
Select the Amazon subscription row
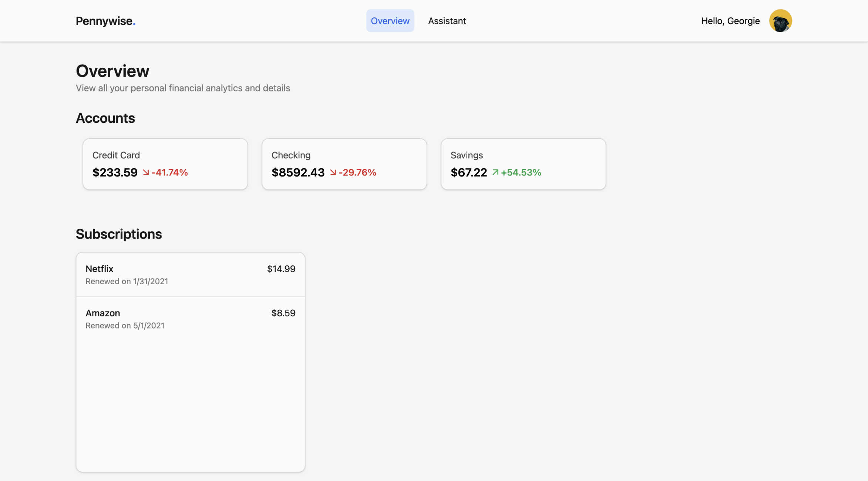click(190, 319)
